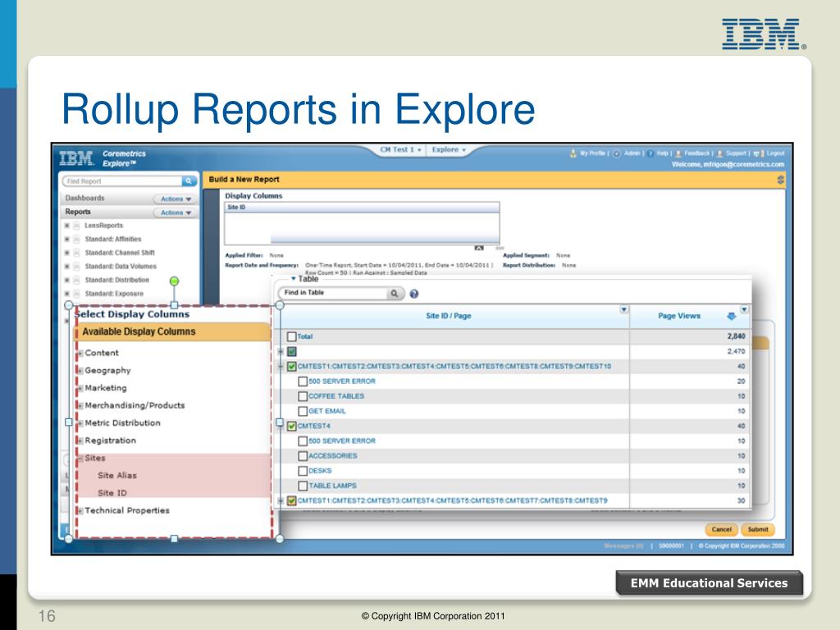Check the COFFEE TABLES checkbox
Viewport: 840px width, 630px height.
pos(303,396)
